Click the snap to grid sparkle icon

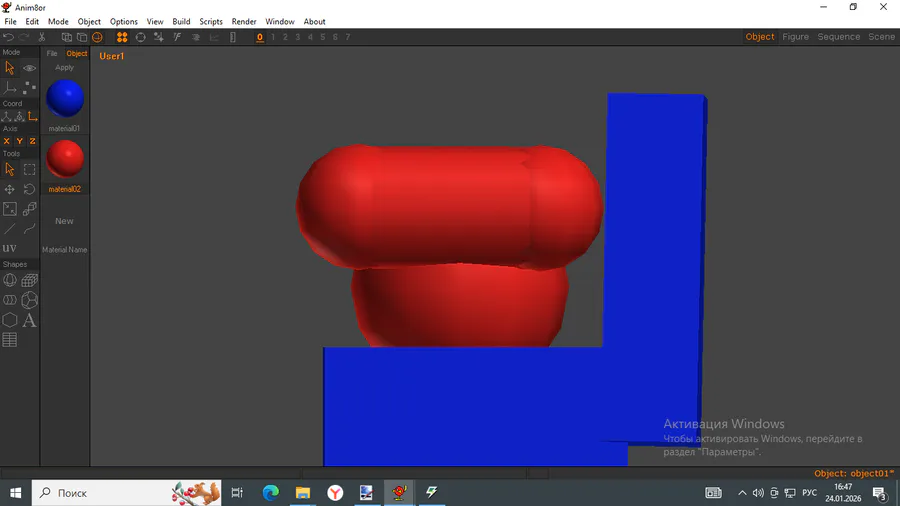159,37
